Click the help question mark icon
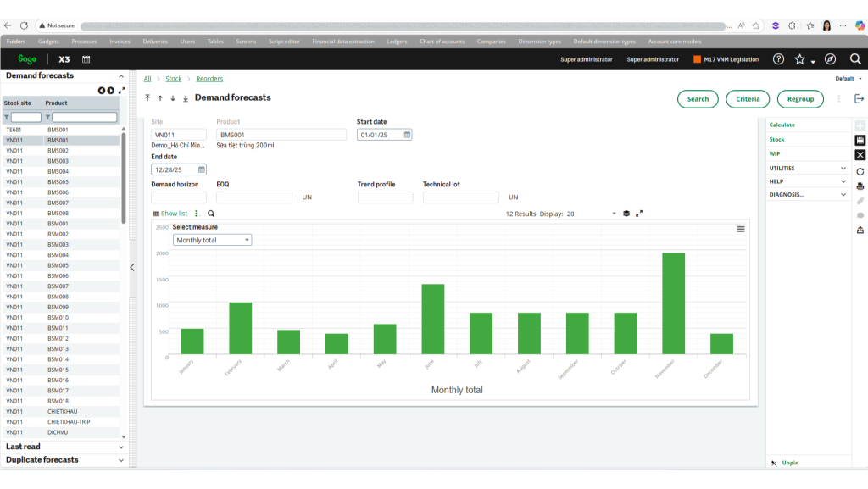 [x=778, y=59]
